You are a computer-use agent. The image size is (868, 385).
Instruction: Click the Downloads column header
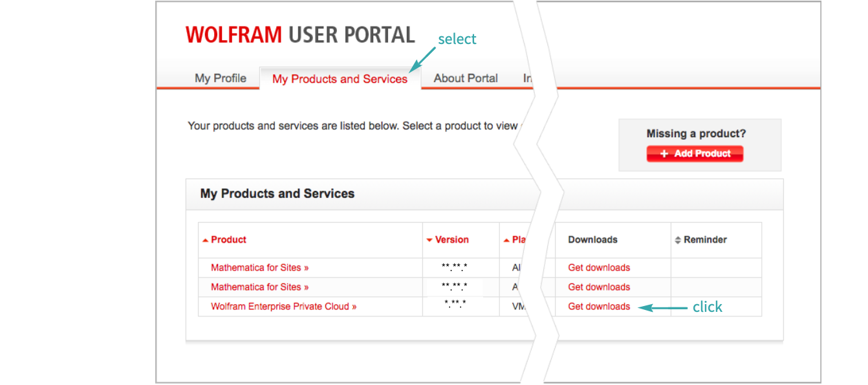click(592, 239)
